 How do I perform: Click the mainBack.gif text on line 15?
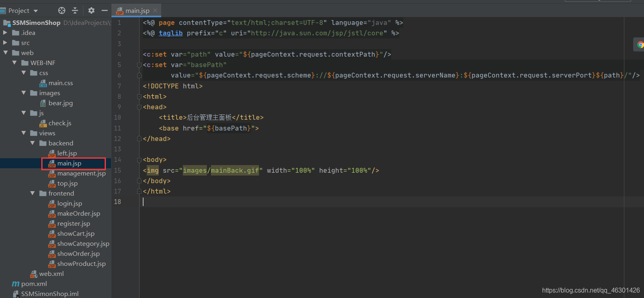point(235,170)
